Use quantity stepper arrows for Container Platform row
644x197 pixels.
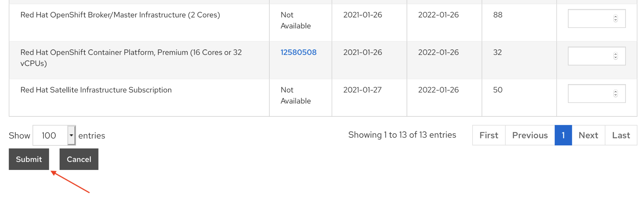point(615,56)
